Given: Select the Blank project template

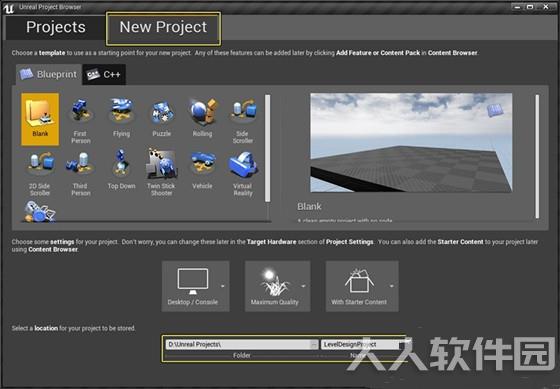Looking at the screenshot, I should pyautogui.click(x=40, y=119).
